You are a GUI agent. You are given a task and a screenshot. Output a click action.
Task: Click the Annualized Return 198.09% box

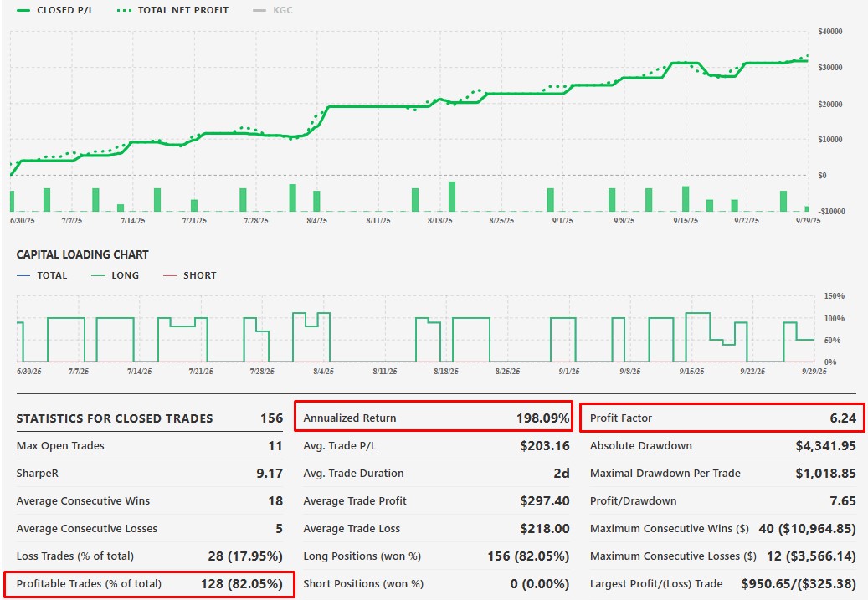[x=435, y=418]
